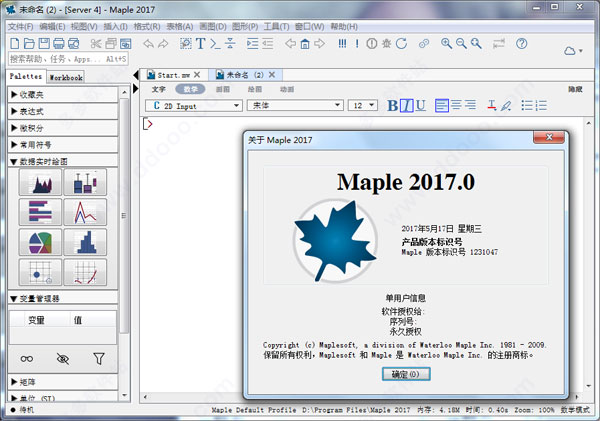
Task: Expand the 矩阵 palette
Action: (63, 382)
